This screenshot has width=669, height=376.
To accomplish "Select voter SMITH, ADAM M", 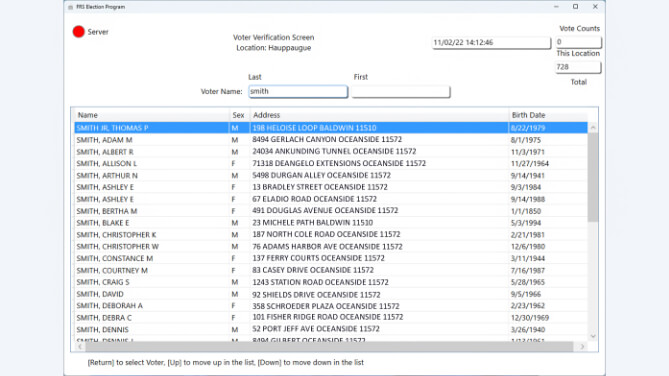I will [x=331, y=140].
